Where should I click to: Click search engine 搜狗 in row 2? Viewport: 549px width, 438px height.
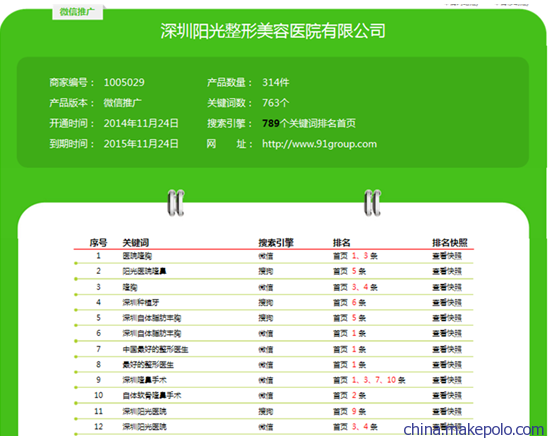click(266, 271)
